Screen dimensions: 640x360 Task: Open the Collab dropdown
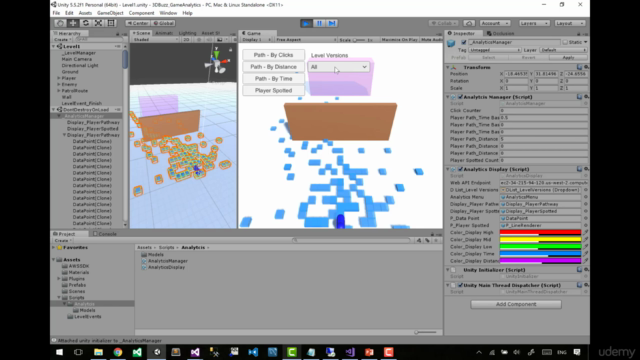click(444, 23)
